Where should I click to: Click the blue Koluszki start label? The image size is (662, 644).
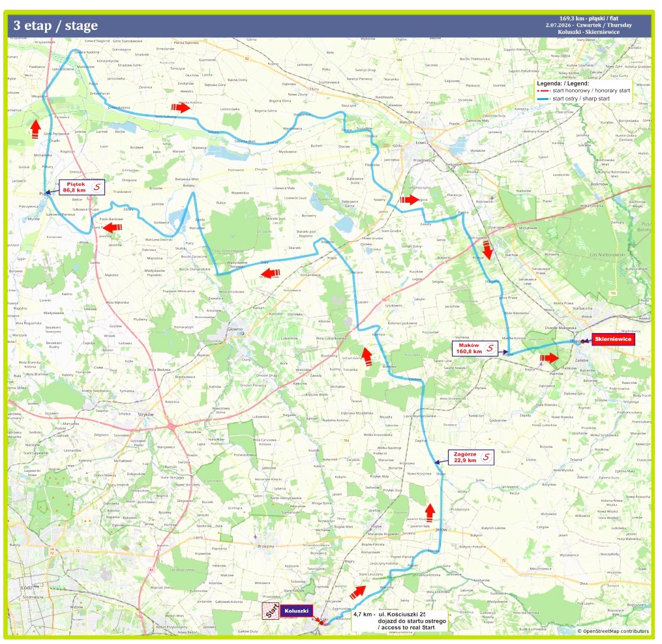tap(296, 611)
